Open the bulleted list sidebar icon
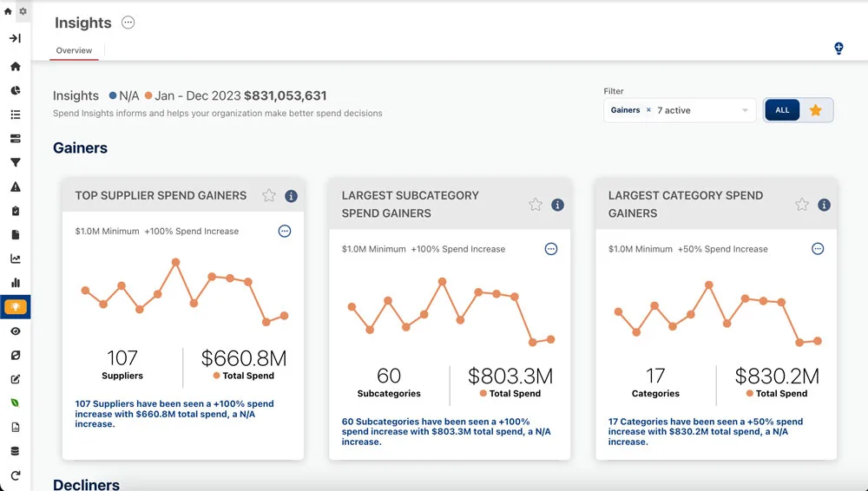The width and height of the screenshot is (868, 491). coord(16,115)
